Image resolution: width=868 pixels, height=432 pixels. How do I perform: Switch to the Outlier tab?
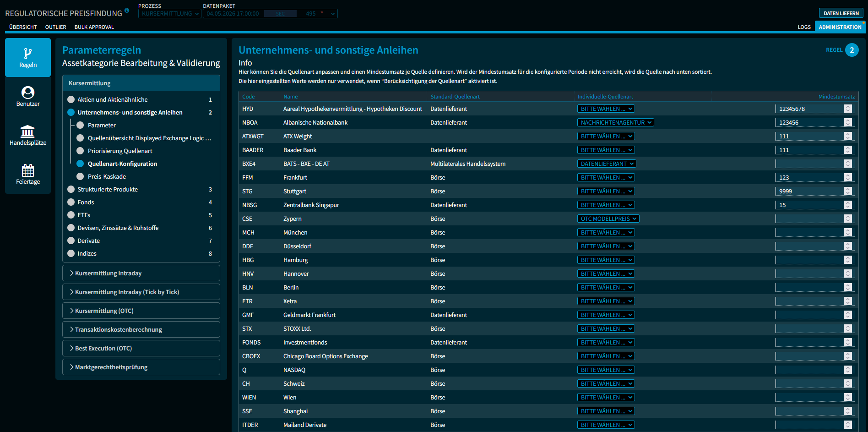pos(56,27)
